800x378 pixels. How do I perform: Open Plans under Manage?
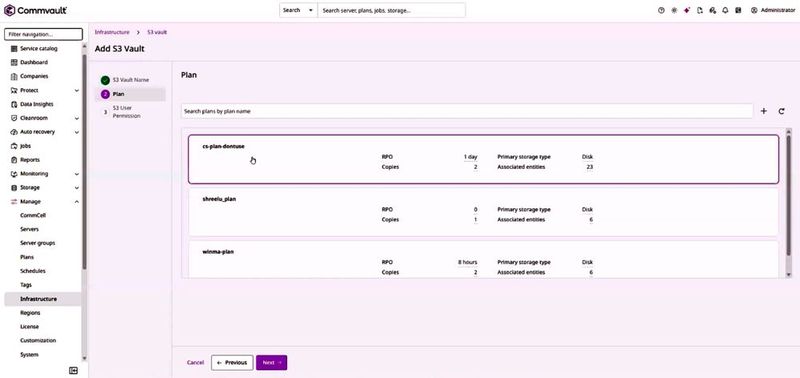27,257
